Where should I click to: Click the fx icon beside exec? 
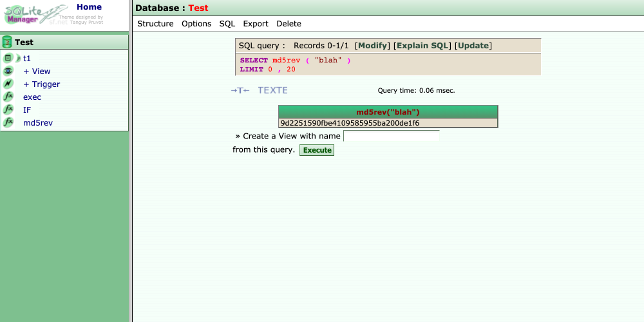(8, 97)
